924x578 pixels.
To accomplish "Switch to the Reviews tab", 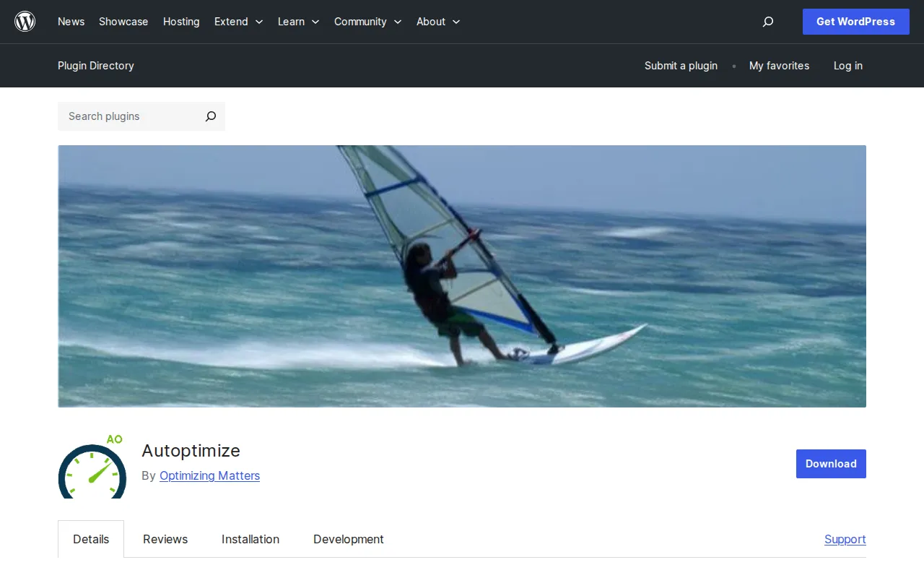I will [x=165, y=539].
